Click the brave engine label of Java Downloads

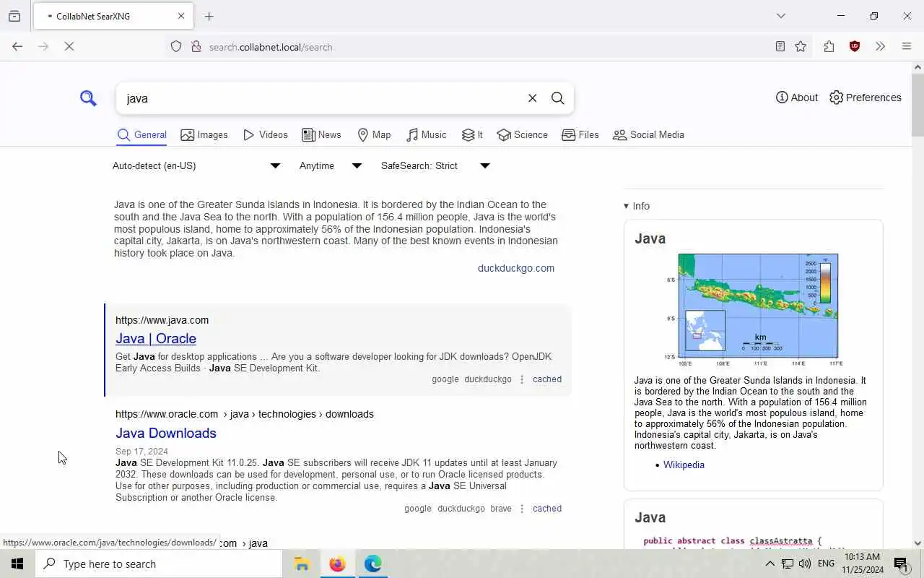tap(501, 509)
